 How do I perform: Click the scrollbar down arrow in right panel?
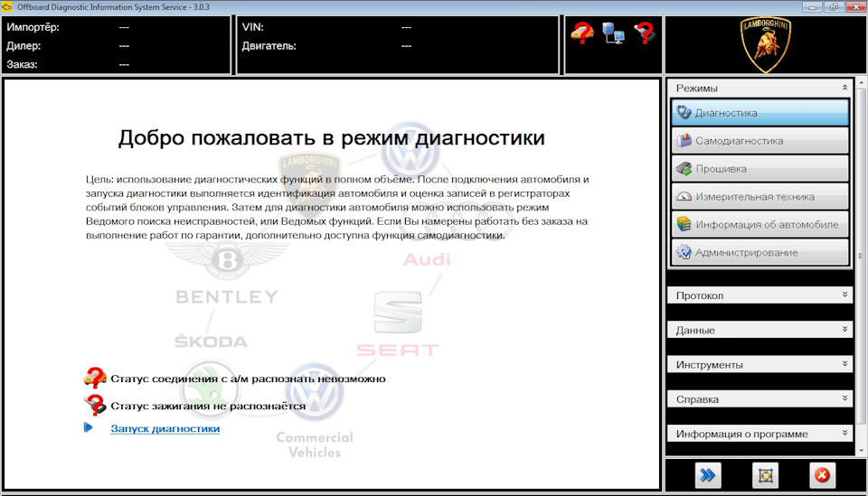(861, 451)
